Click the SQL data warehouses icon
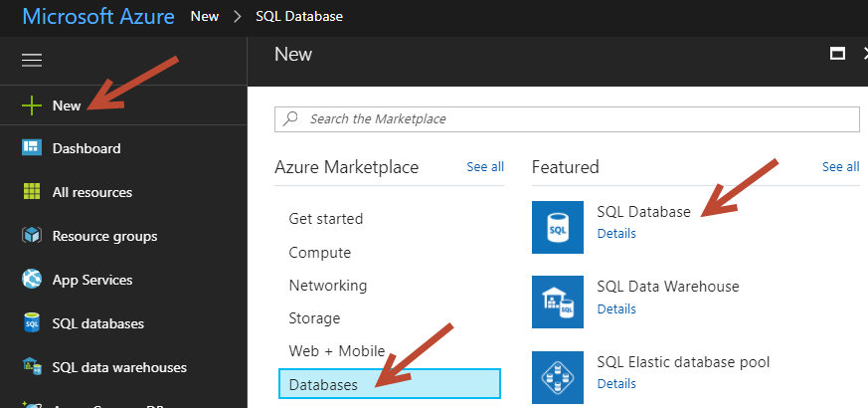 (32, 367)
